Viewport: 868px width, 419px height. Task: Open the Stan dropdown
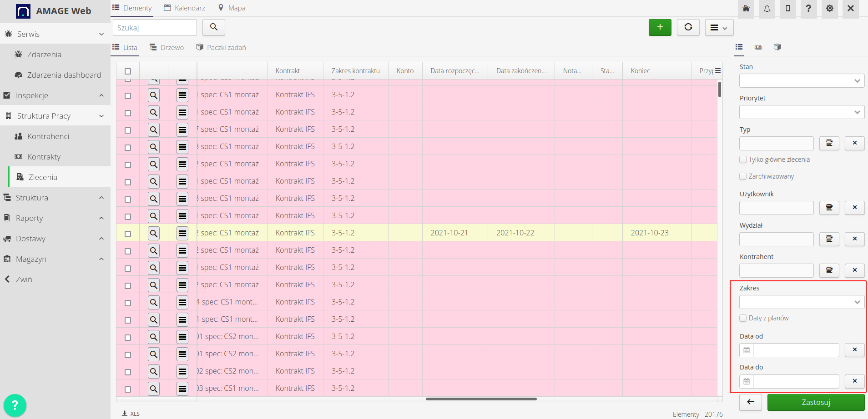coord(857,80)
